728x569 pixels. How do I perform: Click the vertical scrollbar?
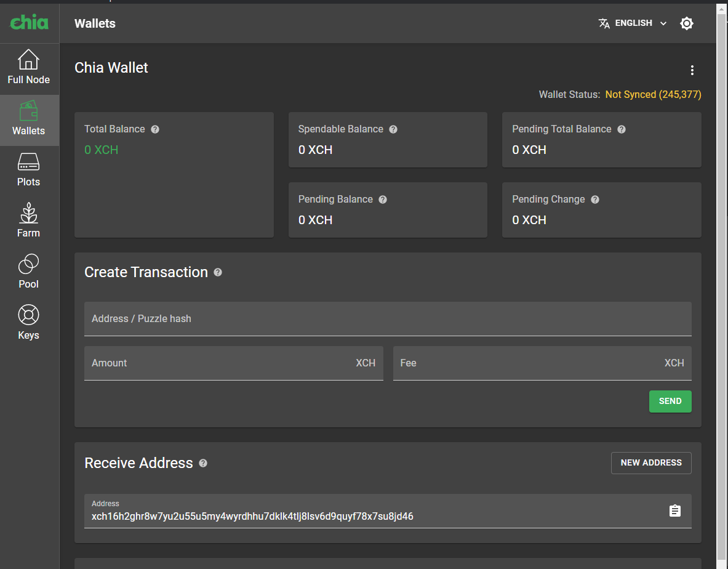click(722, 286)
